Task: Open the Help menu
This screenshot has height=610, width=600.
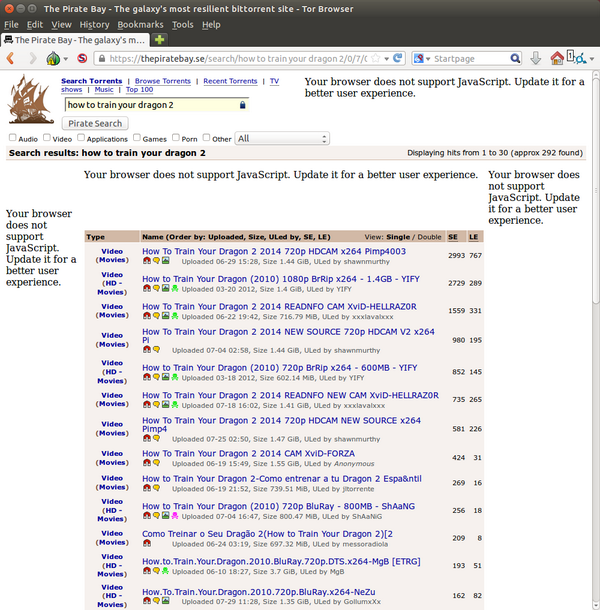Action: [x=211, y=25]
